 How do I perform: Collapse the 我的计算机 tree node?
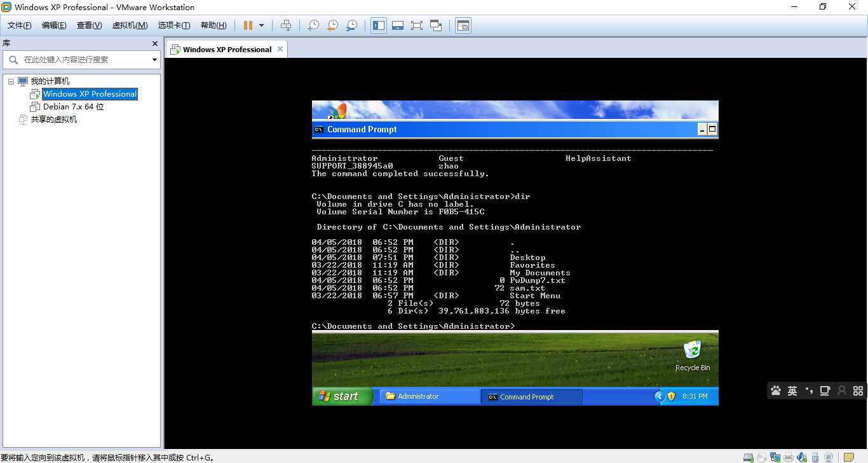point(11,81)
